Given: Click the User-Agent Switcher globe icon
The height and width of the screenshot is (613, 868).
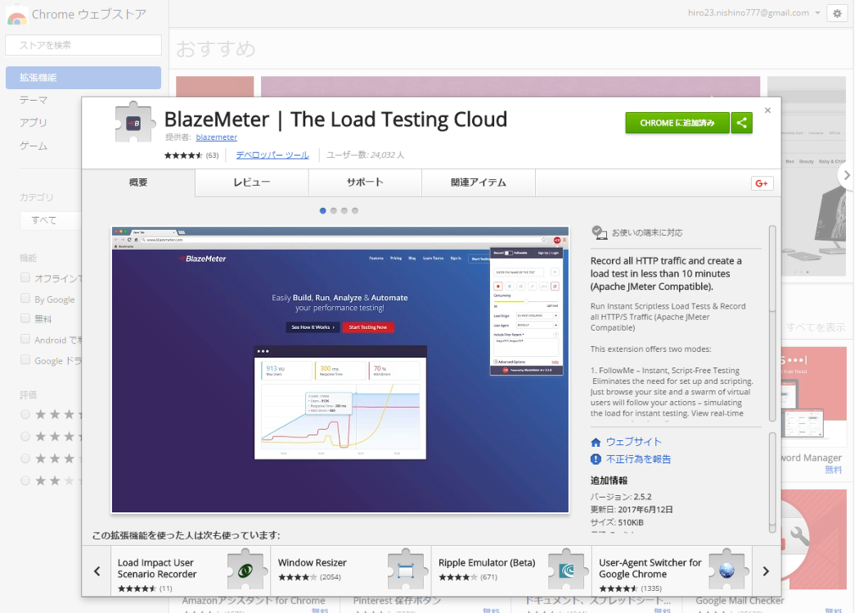Looking at the screenshot, I should click(x=726, y=571).
